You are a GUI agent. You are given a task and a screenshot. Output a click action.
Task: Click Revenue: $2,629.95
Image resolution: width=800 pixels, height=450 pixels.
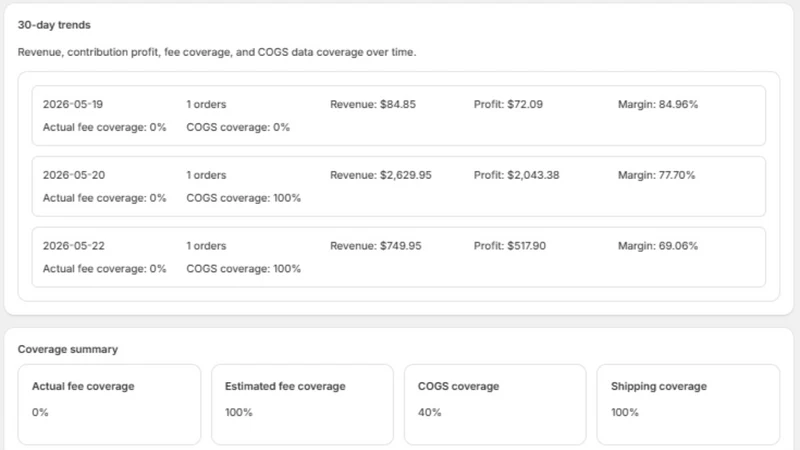pyautogui.click(x=381, y=175)
